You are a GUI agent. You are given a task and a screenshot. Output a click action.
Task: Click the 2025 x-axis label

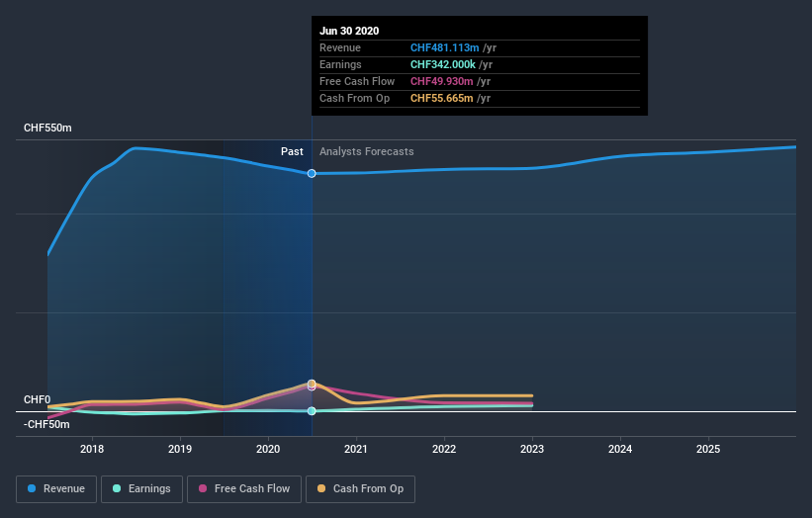pyautogui.click(x=708, y=449)
